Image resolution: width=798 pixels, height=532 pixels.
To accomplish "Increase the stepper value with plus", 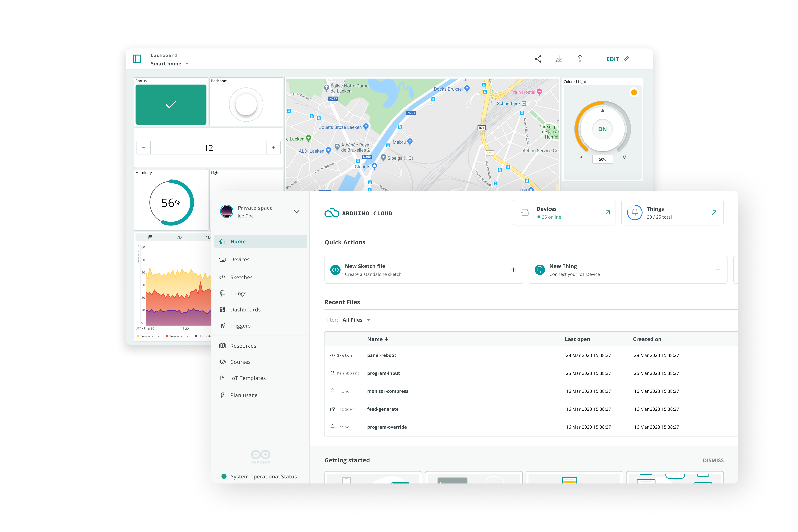I will click(x=274, y=148).
